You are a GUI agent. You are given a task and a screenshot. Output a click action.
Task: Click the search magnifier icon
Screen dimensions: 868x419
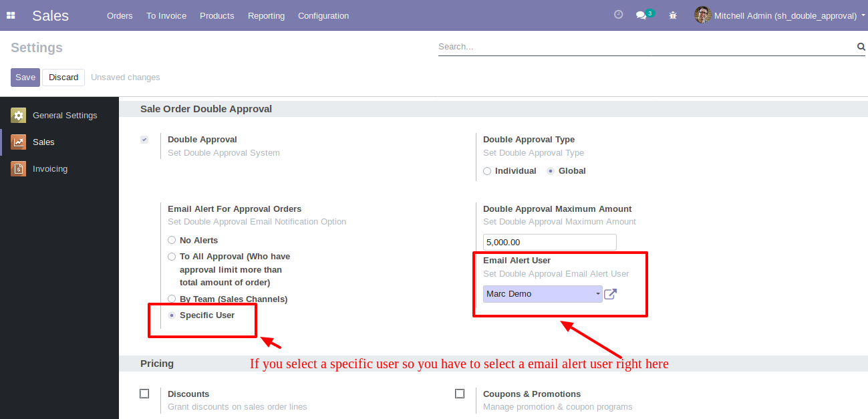pyautogui.click(x=861, y=47)
